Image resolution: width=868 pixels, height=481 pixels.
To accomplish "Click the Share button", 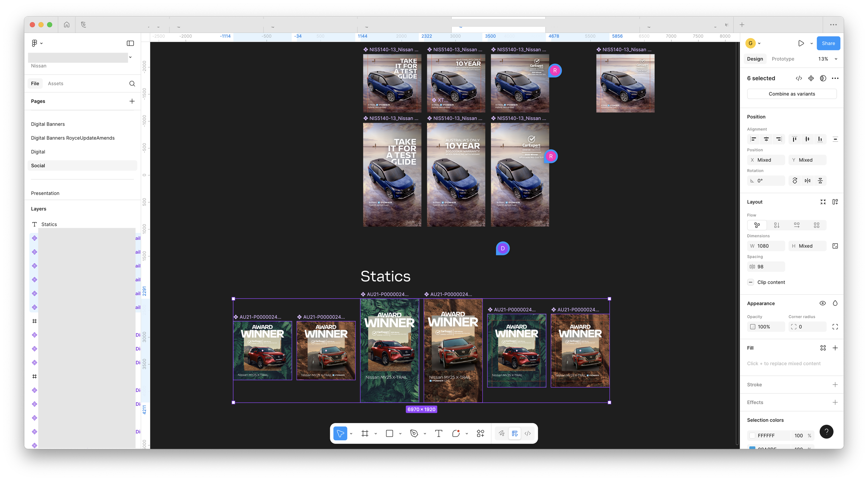I will (828, 43).
